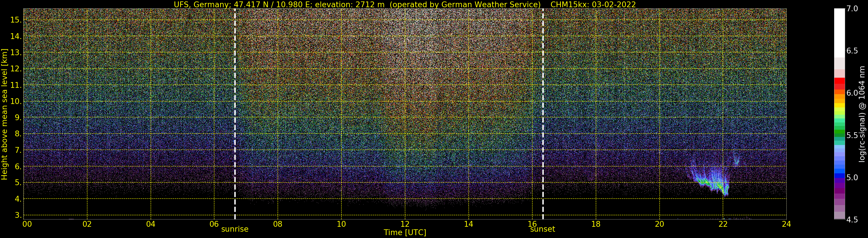
Task: Click the '4.5' colorbar value
Action: (852, 220)
